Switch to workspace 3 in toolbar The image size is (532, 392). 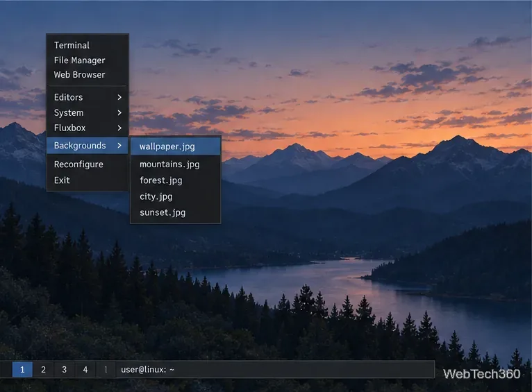pyautogui.click(x=65, y=369)
